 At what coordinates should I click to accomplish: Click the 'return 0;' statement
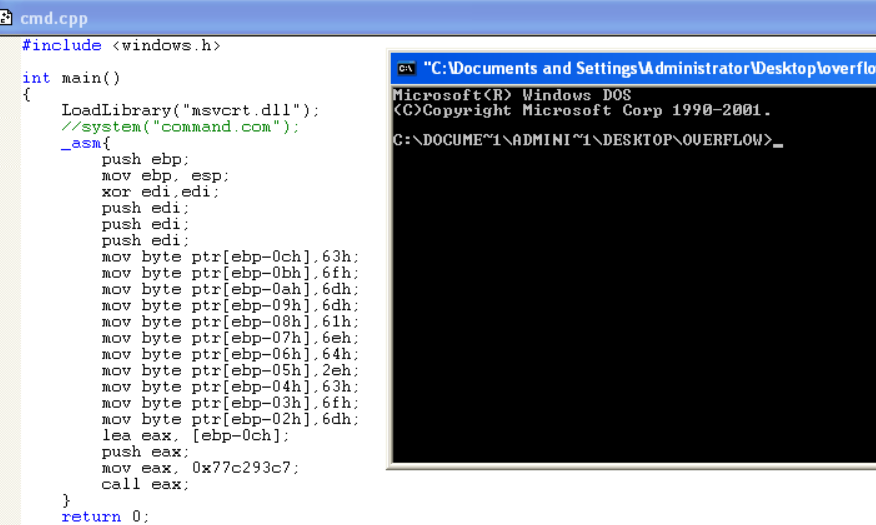point(106,517)
